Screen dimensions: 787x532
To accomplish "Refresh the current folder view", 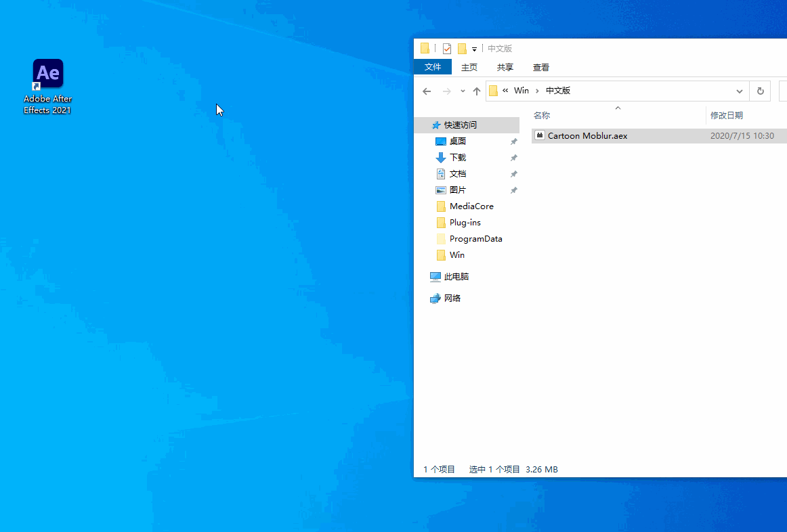I will tap(760, 91).
